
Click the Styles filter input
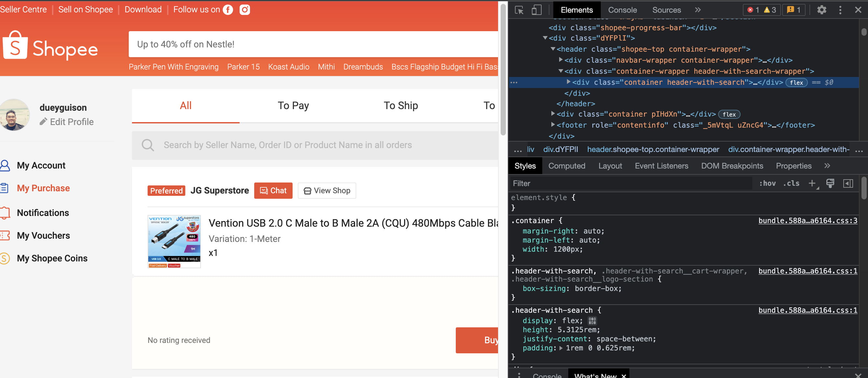click(631, 183)
